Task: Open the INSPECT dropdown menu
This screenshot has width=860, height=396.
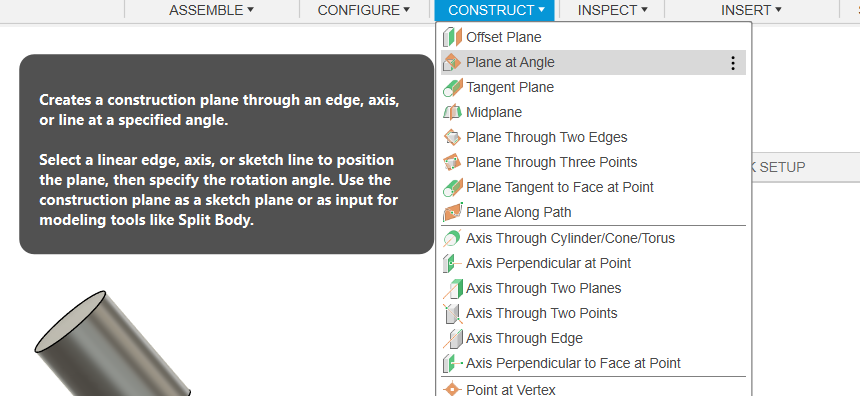Action: (612, 10)
